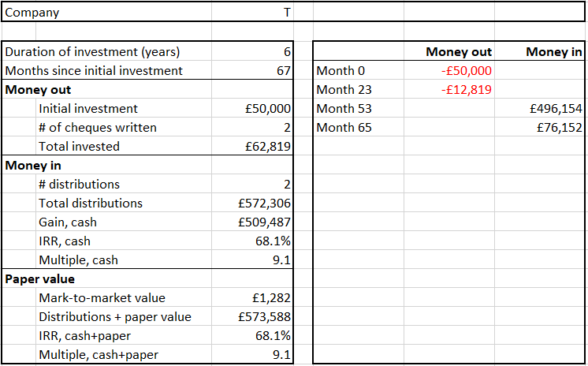Select the 'Multiple, cash' label cell
588x366 pixels.
click(78, 260)
